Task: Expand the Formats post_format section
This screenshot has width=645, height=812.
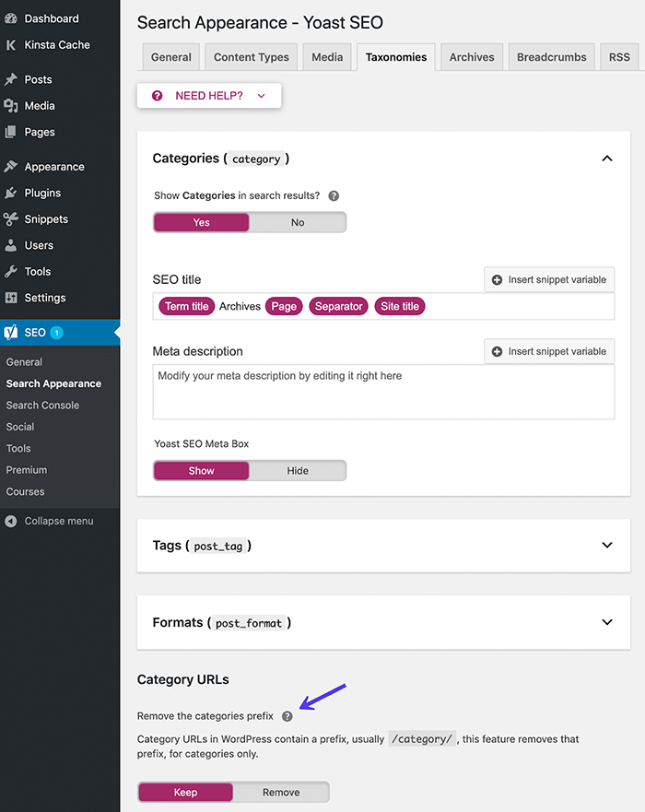Action: 606,622
